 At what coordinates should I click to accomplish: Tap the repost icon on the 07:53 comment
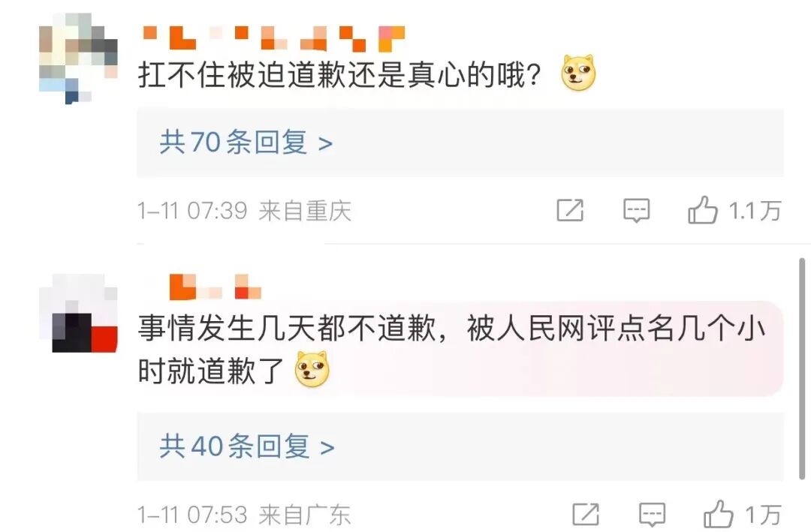click(x=586, y=515)
